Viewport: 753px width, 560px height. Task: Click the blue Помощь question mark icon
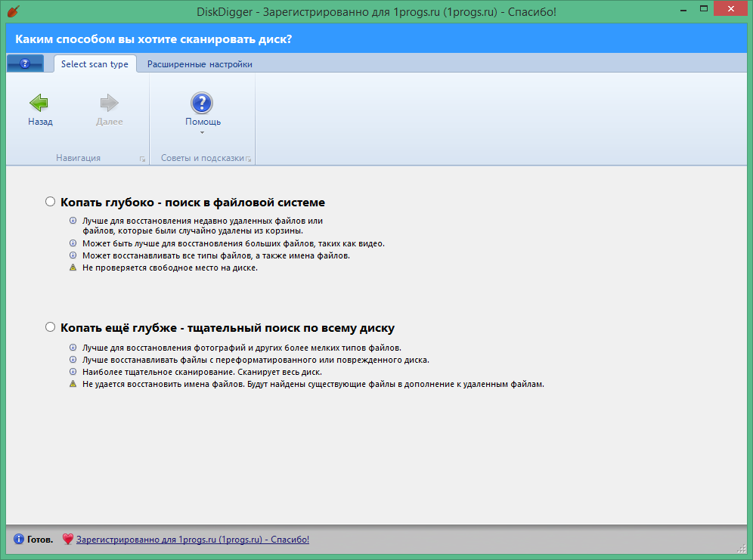pyautogui.click(x=202, y=103)
